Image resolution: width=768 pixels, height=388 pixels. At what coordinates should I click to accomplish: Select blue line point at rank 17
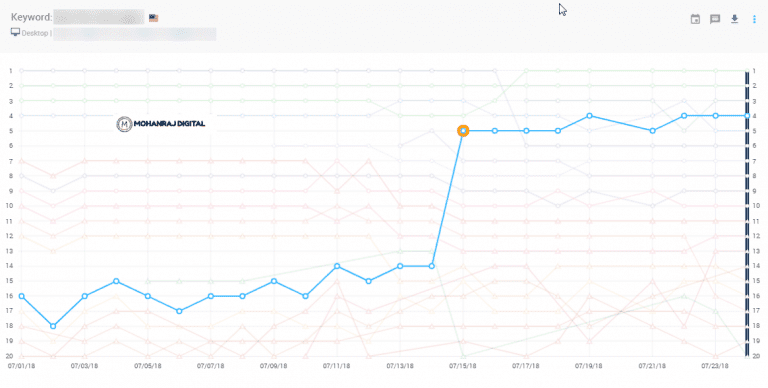[179, 311]
